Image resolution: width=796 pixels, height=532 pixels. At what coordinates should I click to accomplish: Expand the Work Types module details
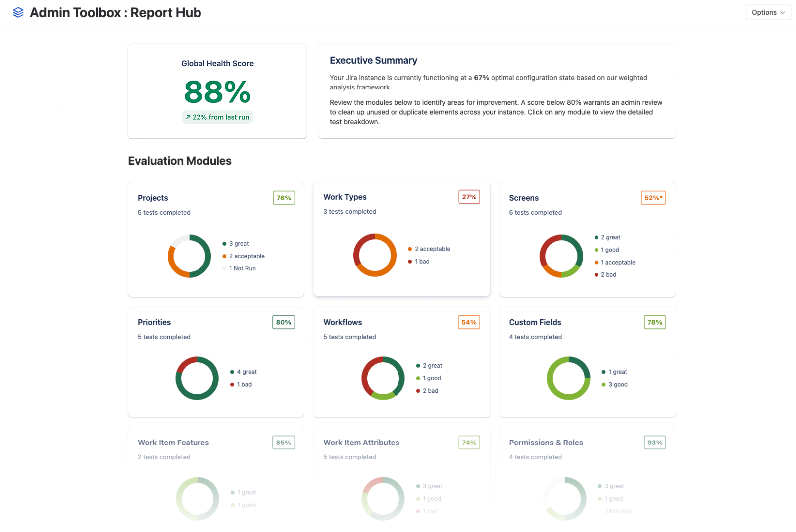click(401, 239)
